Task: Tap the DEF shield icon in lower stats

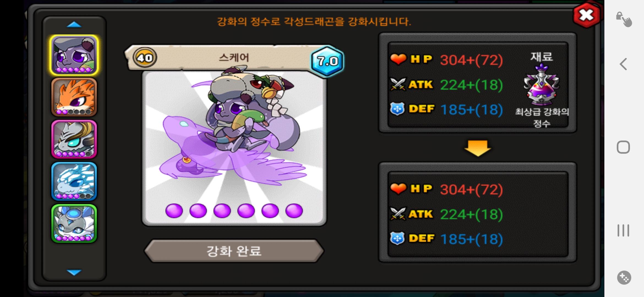Action: 397,238
